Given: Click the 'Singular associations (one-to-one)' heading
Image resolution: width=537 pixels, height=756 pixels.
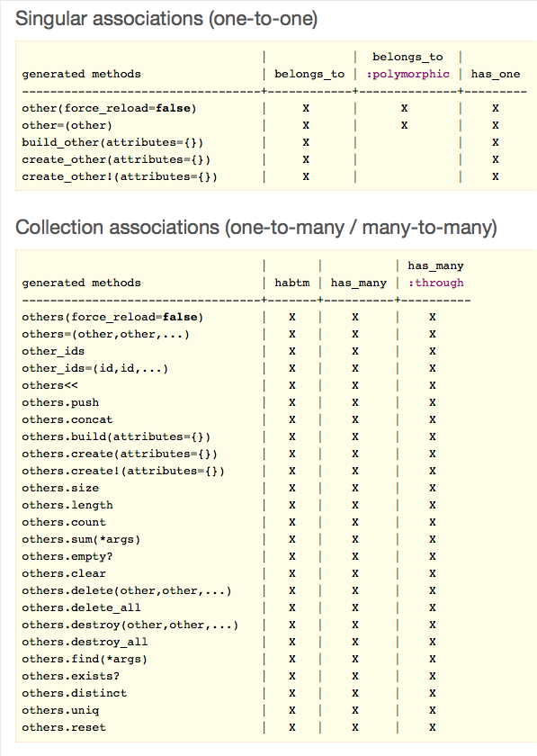Looking at the screenshot, I should pyautogui.click(x=166, y=19).
